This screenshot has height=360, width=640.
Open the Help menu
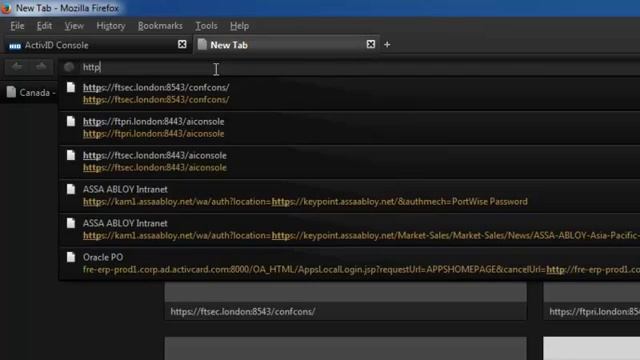click(239, 26)
